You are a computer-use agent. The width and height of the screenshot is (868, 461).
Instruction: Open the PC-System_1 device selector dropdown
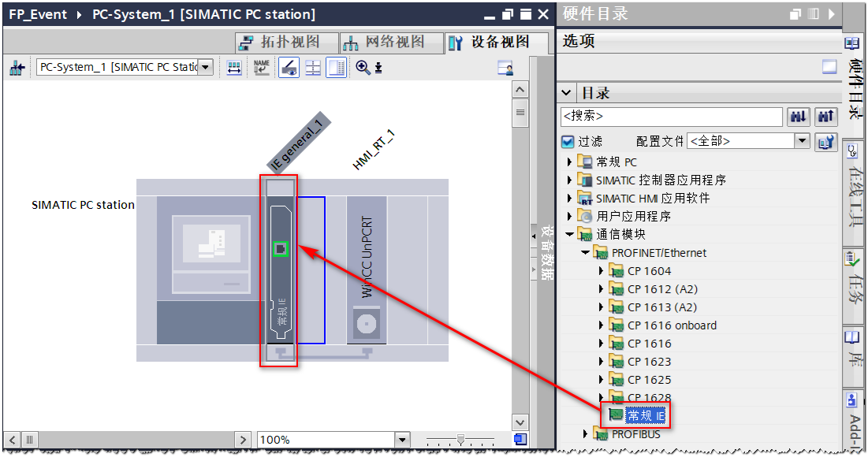pyautogui.click(x=206, y=68)
